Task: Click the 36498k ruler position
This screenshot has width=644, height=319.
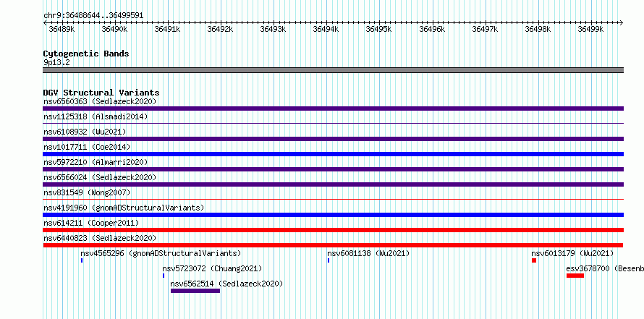Action: [x=538, y=29]
